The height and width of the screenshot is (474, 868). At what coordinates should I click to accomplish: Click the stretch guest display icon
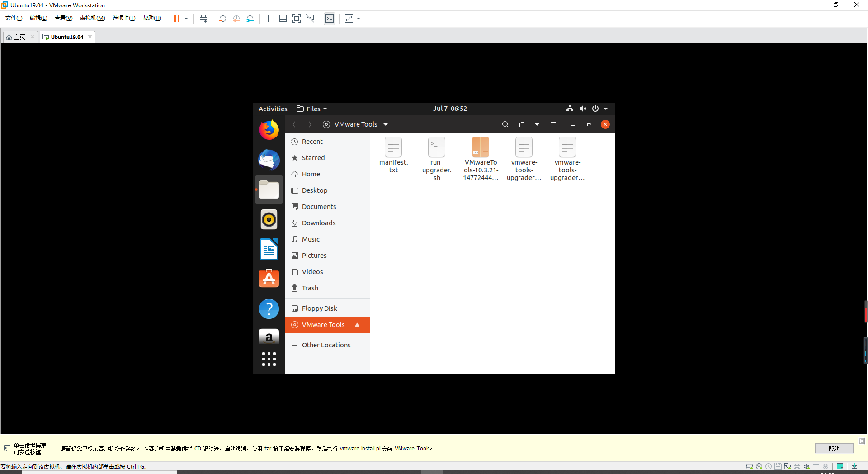click(x=349, y=19)
